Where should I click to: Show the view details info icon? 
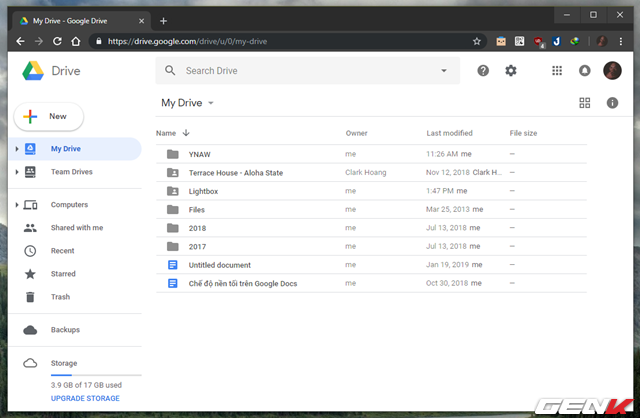coord(612,103)
